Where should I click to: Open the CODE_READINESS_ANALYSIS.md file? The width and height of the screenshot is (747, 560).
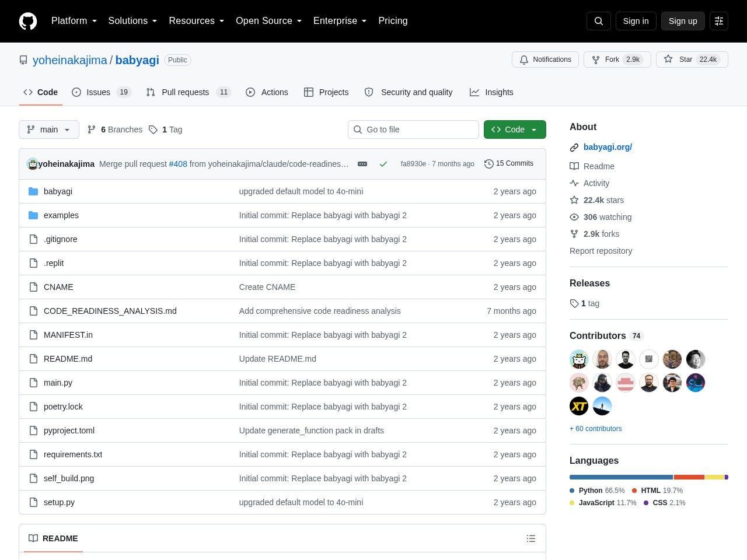(110, 311)
